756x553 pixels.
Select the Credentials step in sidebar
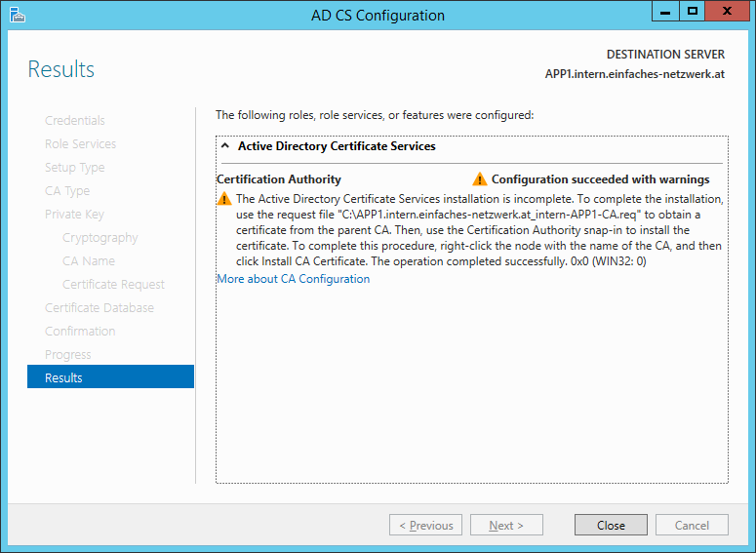(75, 121)
